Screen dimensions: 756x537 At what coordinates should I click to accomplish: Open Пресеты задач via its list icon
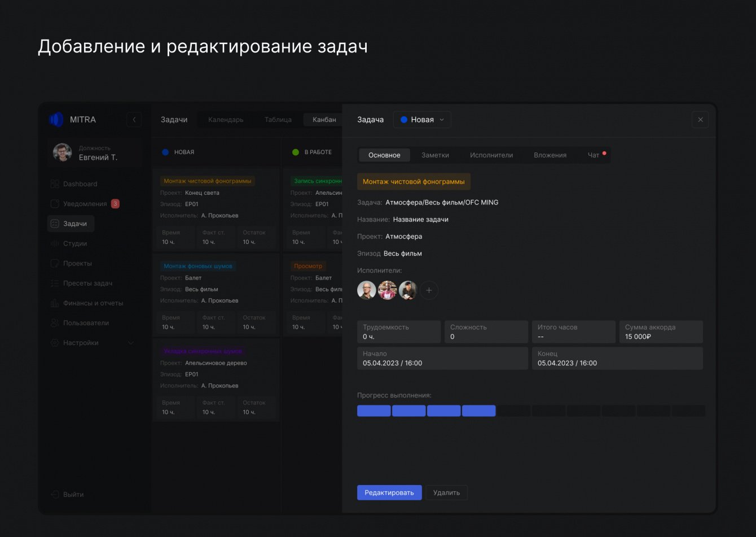[55, 283]
